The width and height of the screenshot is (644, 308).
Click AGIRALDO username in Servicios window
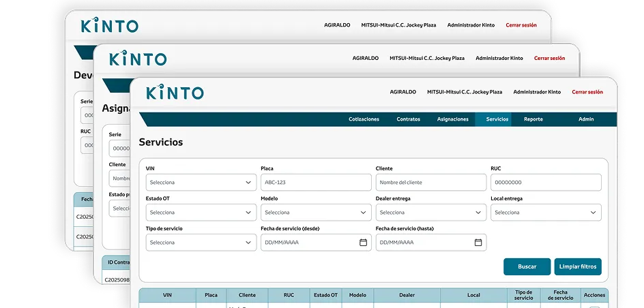pos(403,92)
